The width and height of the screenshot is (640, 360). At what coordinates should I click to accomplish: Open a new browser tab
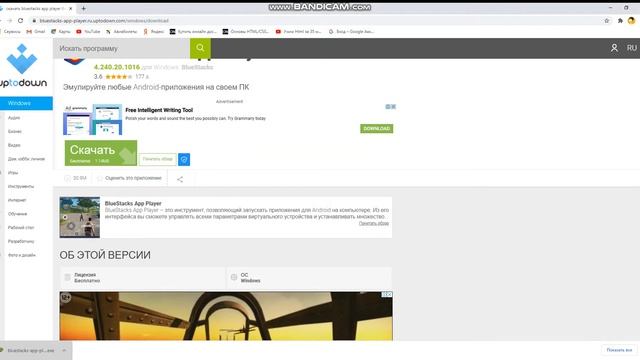click(83, 8)
